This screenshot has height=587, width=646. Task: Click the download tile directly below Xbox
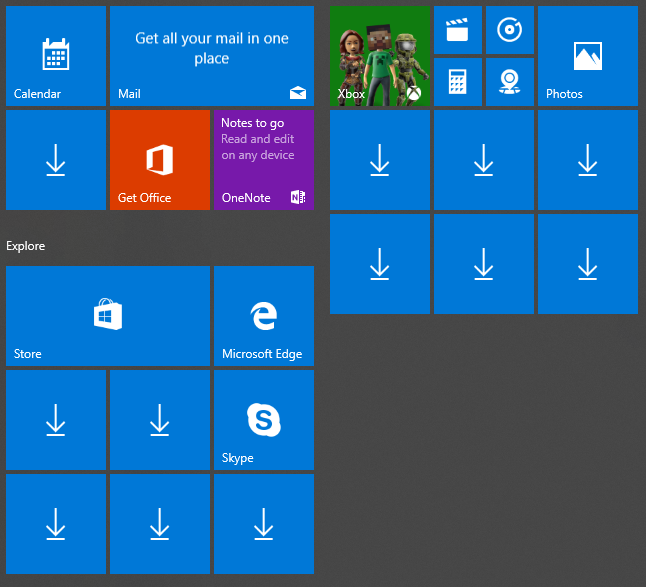pos(380,160)
